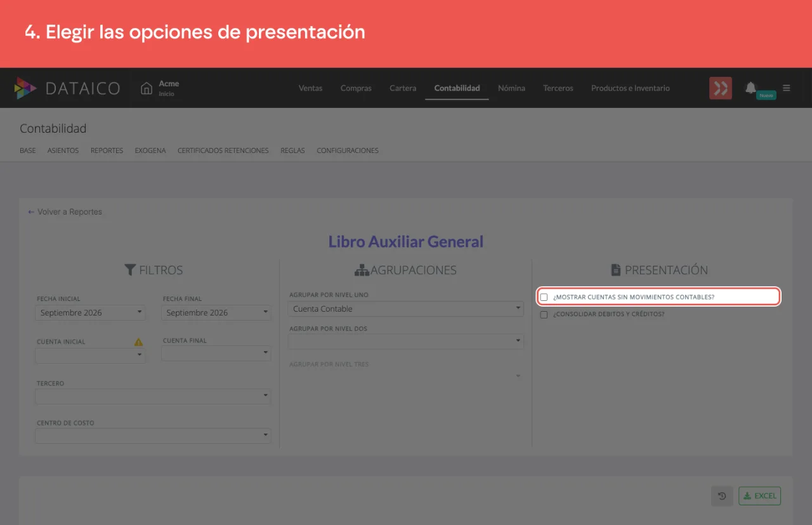Expand the Cuenta Inicial dropdown
Viewport: 812px width, 525px height.
(x=90, y=356)
